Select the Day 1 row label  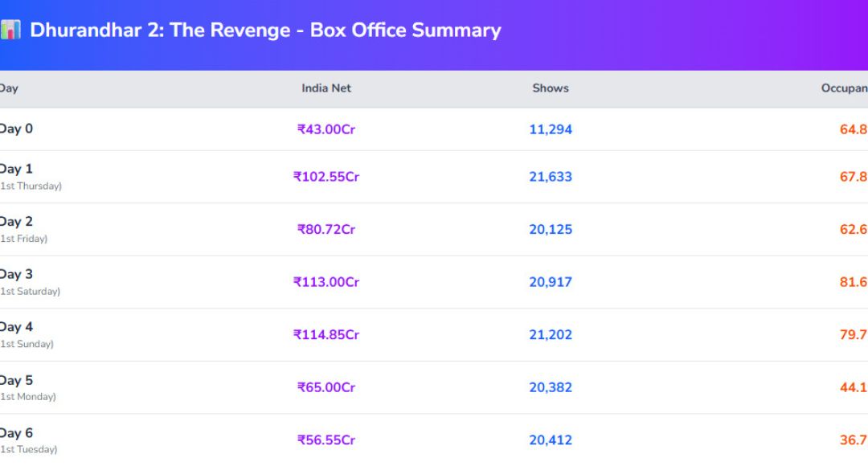click(16, 169)
